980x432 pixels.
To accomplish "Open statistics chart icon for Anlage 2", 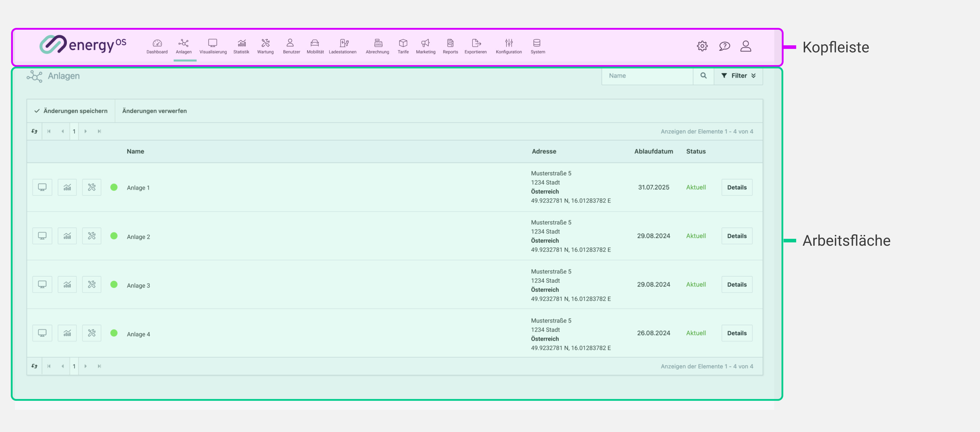I will coord(67,236).
